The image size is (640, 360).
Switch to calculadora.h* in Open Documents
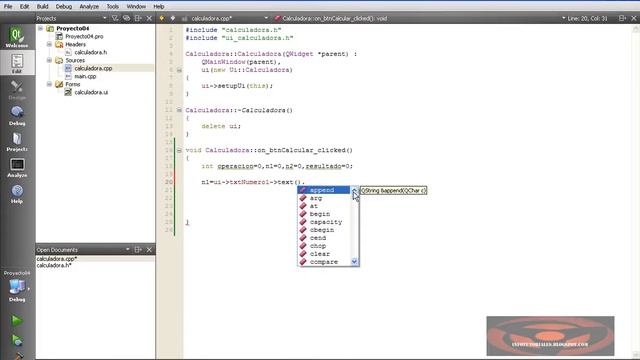54,265
